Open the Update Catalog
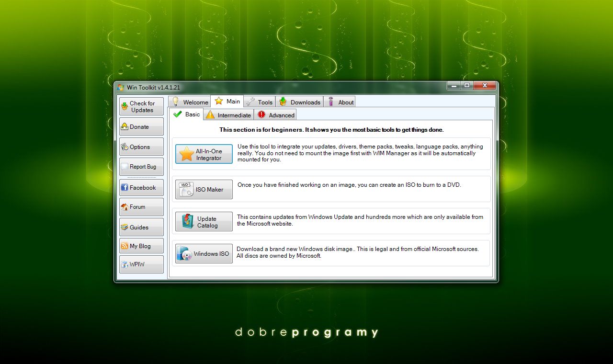Image resolution: width=613 pixels, height=364 pixels. click(x=204, y=222)
